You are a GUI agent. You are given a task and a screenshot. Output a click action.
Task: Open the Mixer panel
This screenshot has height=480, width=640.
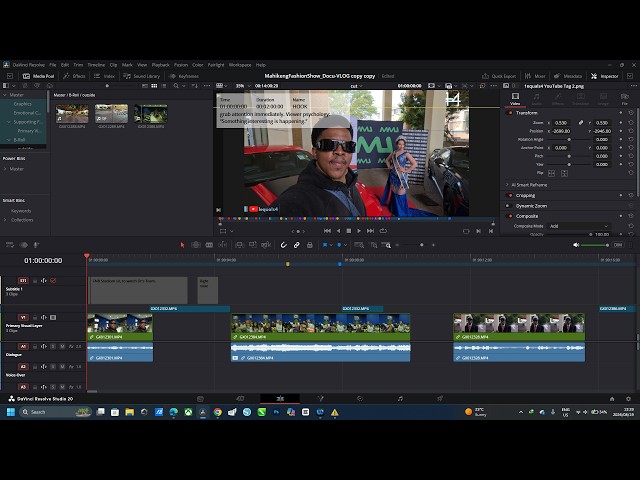[535, 76]
